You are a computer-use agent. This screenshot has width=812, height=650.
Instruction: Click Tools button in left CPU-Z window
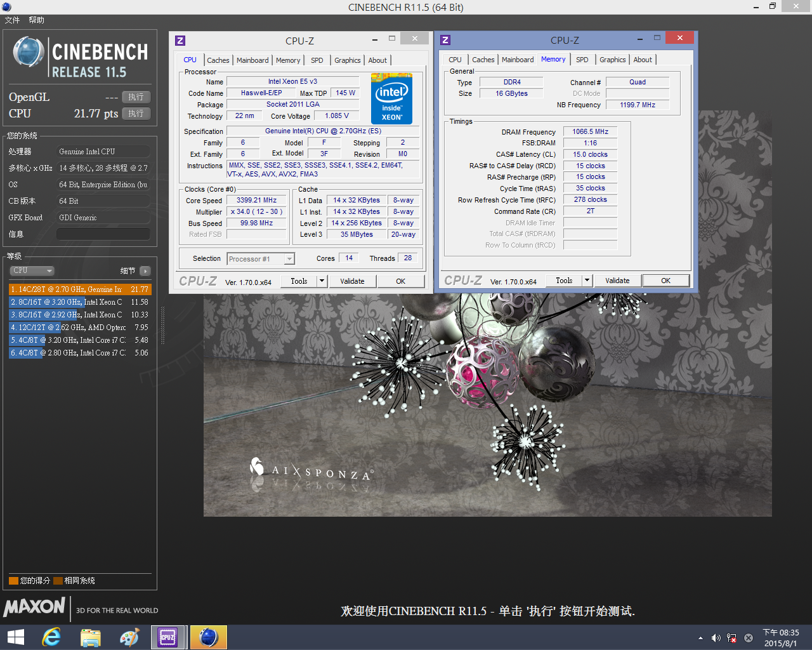click(x=299, y=281)
